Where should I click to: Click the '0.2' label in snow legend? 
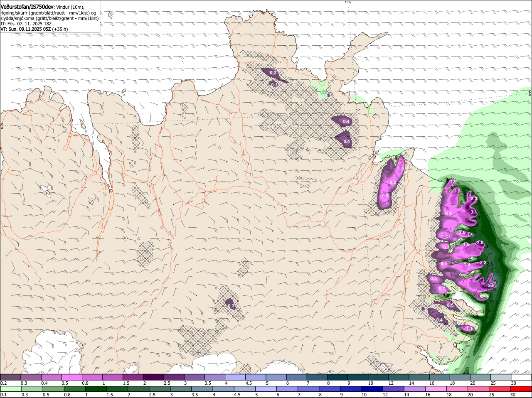[x=3, y=383]
